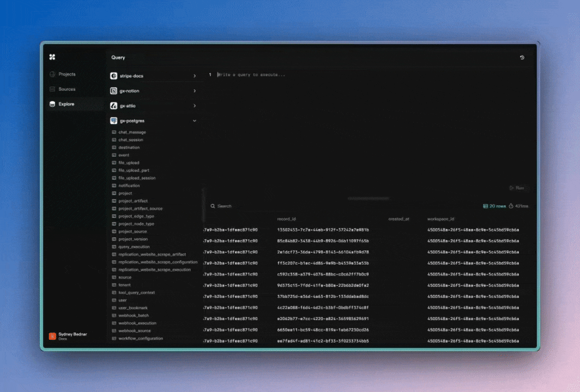580x392 pixels.
Task: Click the Sydney Bednar avatar icon
Action: (x=52, y=336)
